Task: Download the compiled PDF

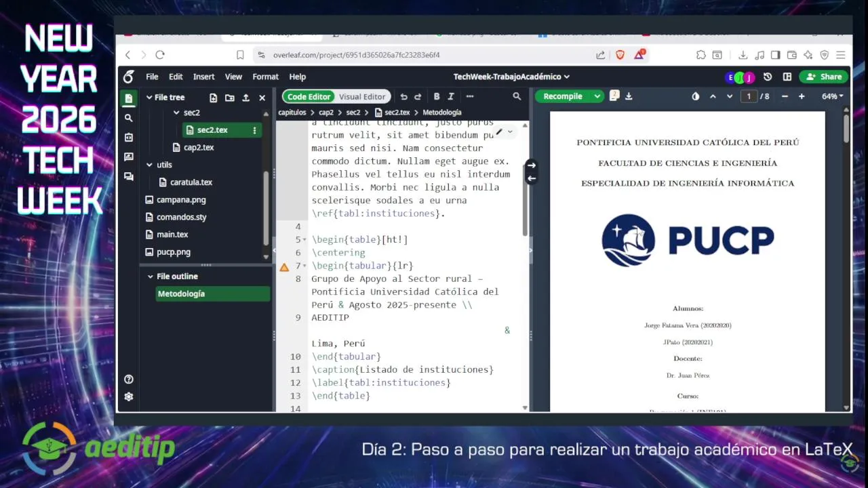Action: point(629,96)
